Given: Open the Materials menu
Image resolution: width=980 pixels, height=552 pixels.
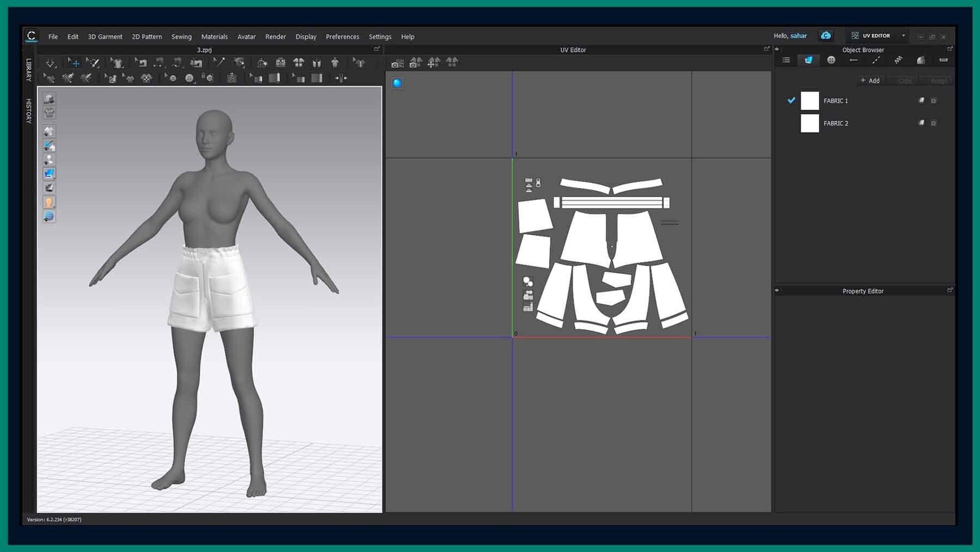Looking at the screenshot, I should tap(214, 37).
